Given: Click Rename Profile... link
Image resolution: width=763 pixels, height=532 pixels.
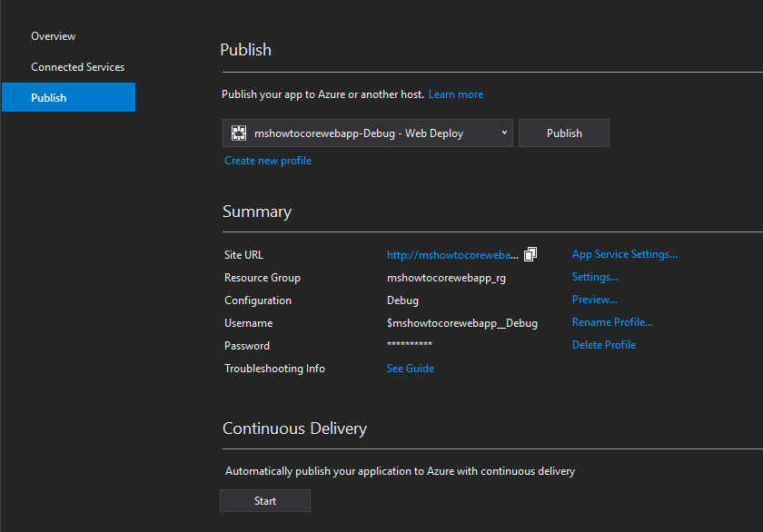Looking at the screenshot, I should (612, 322).
